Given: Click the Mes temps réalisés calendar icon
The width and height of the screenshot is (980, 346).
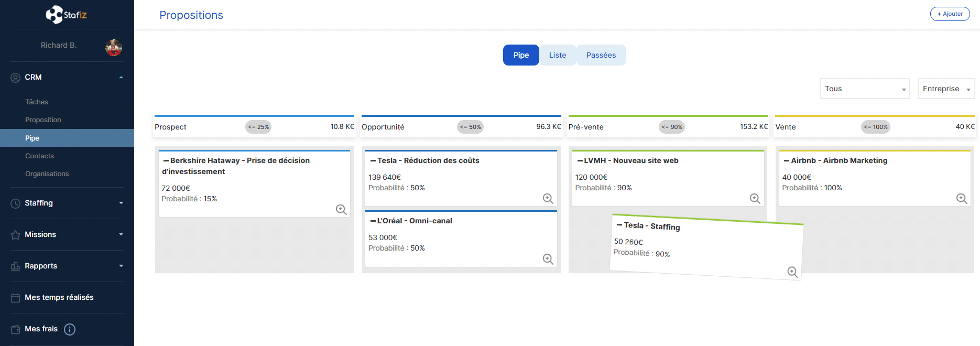Looking at the screenshot, I should click(x=16, y=298).
